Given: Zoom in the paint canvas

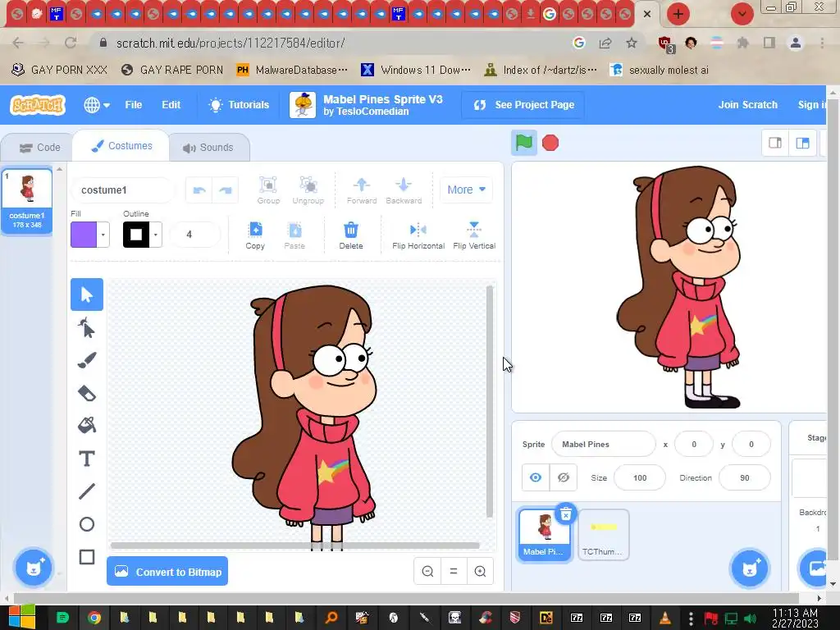Looking at the screenshot, I should pyautogui.click(x=480, y=572).
